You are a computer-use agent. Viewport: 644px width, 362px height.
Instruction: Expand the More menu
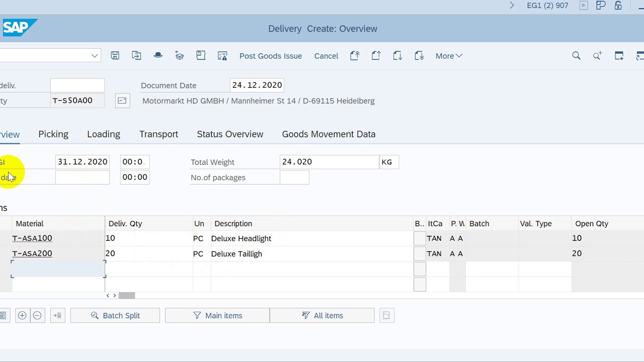pos(449,56)
